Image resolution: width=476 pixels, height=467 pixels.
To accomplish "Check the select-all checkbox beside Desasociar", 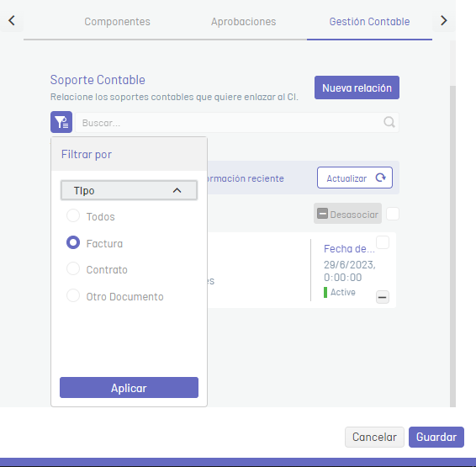I will tap(393, 214).
